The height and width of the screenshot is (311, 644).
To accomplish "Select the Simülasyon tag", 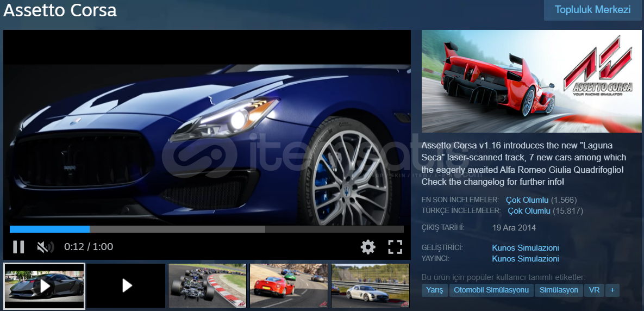I will [559, 290].
